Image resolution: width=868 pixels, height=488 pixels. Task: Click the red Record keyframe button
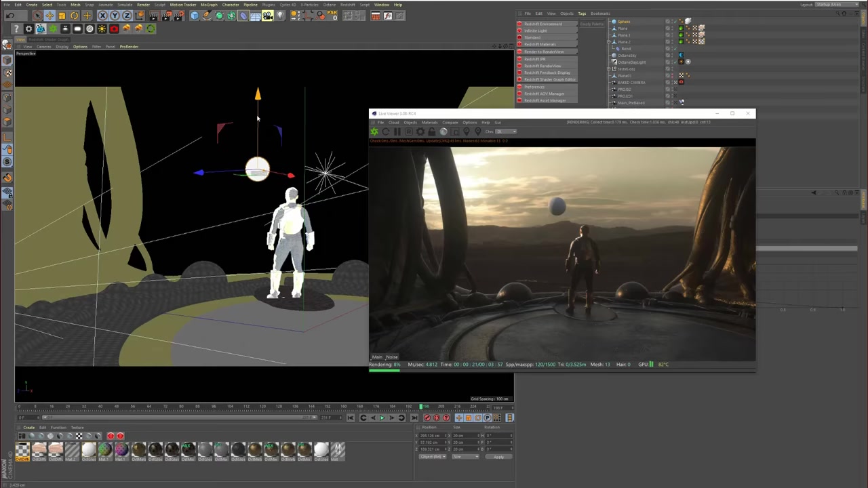click(427, 418)
